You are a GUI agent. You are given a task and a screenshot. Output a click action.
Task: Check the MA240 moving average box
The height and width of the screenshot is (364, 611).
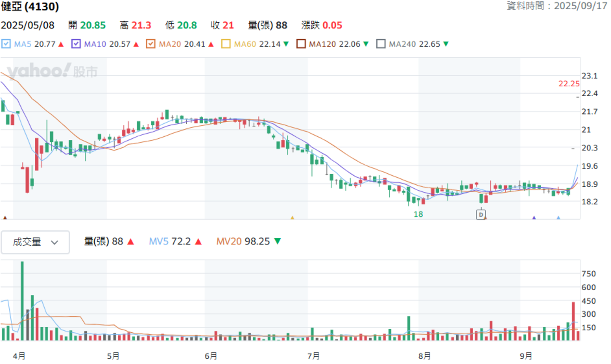point(381,44)
